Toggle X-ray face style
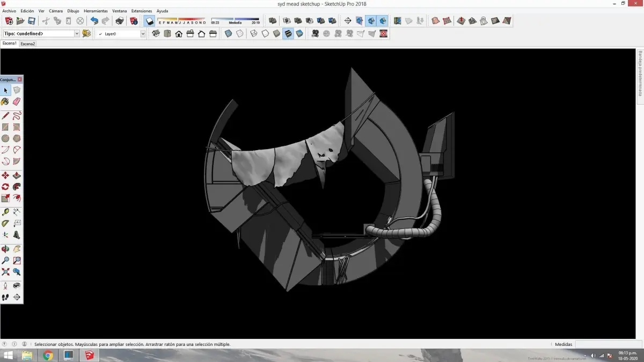Screen dimensions: 644x362 (228, 33)
